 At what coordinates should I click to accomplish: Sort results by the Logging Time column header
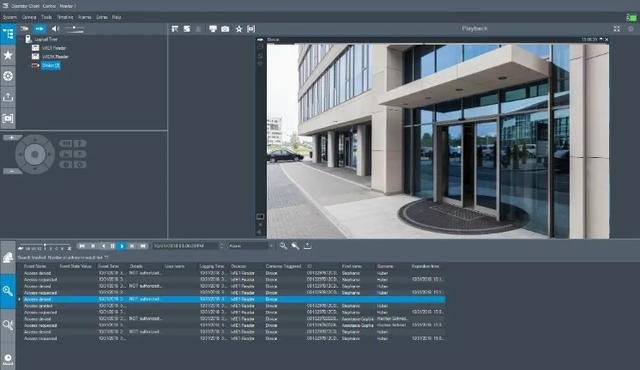click(212, 266)
